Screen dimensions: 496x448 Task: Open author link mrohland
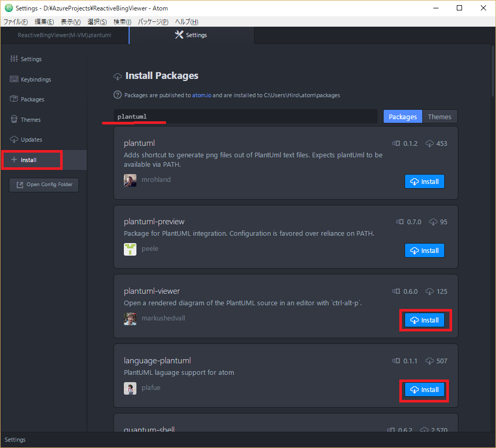(156, 179)
